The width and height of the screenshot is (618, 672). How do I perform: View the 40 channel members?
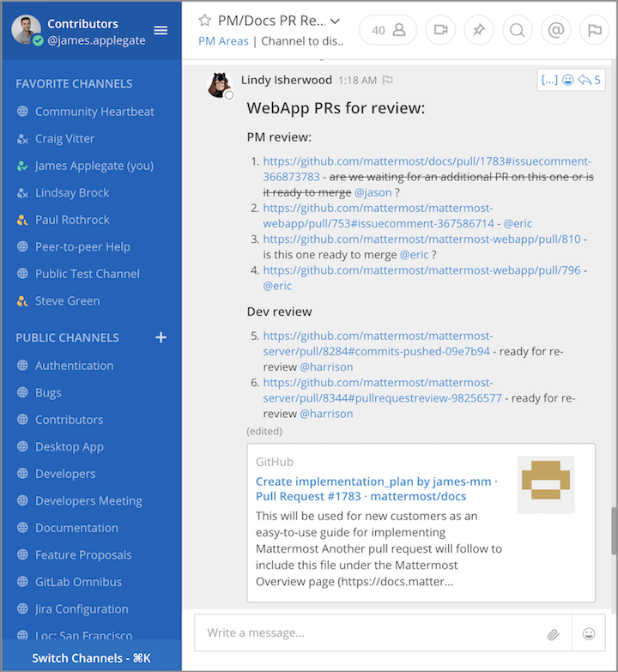pos(388,30)
